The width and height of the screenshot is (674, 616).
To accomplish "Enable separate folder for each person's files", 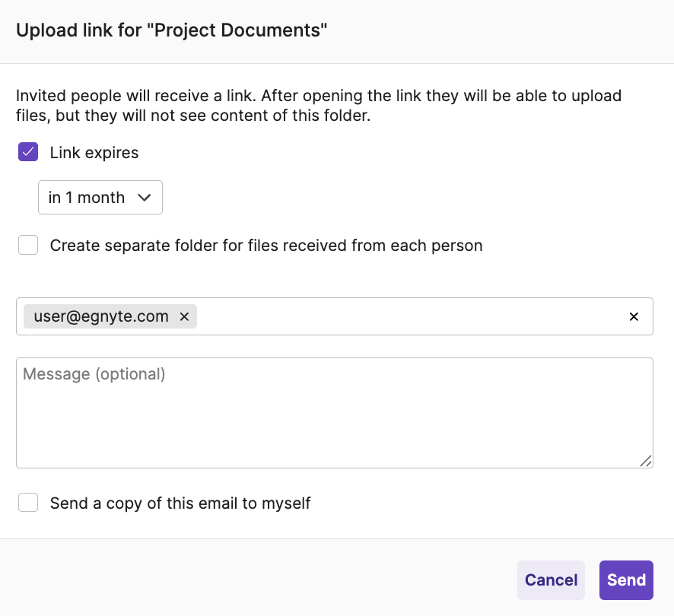I will pyautogui.click(x=27, y=245).
